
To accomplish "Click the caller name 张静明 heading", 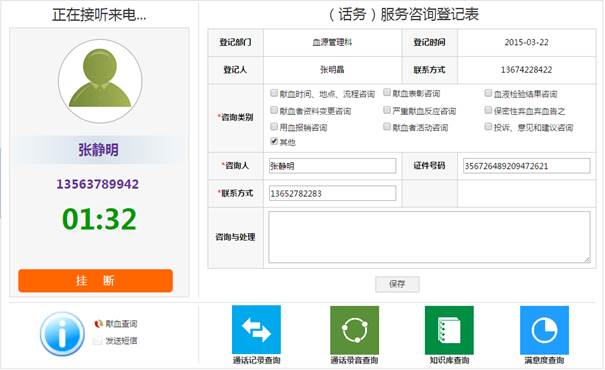I will pos(98,150).
